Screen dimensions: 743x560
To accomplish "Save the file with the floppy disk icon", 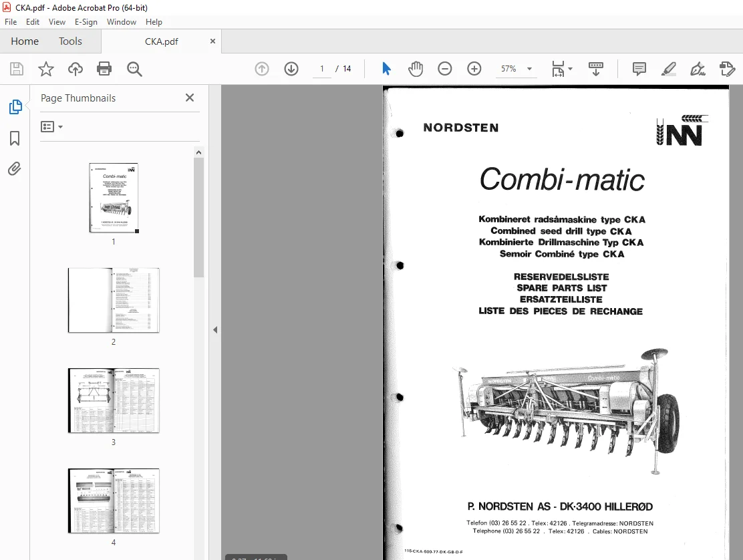I will [17, 69].
